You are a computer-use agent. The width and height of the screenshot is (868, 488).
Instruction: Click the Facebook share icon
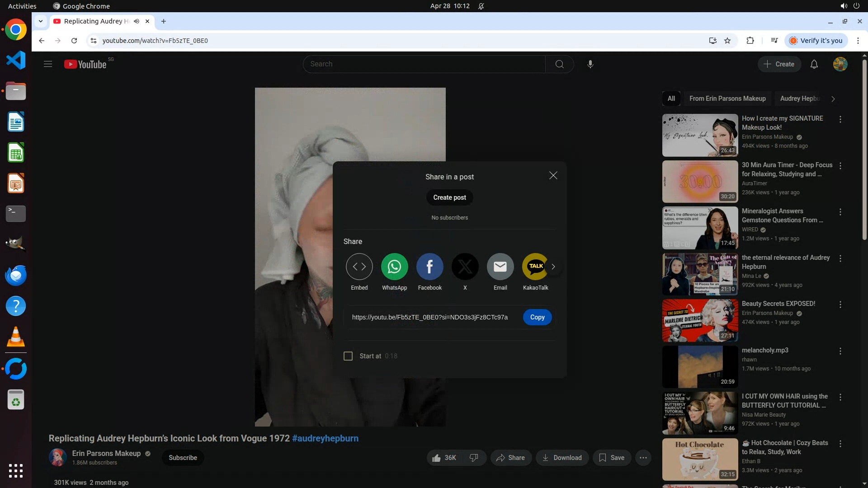429,267
